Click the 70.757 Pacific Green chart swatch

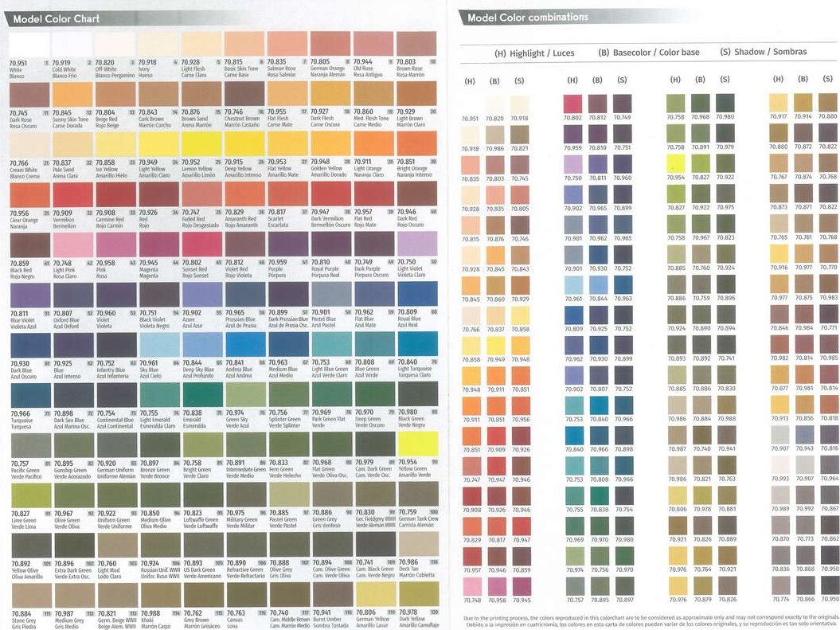(x=31, y=445)
